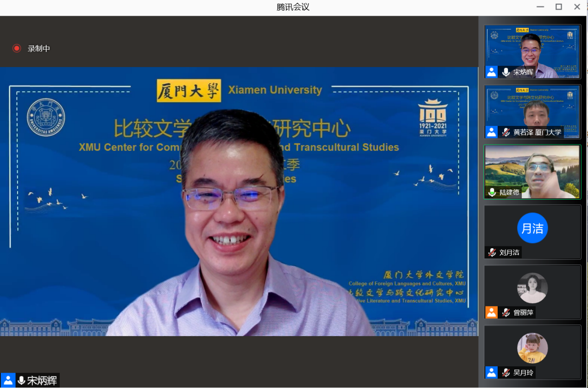Viewport: 588px width, 388px height.
Task: Click the 吴月玲 child photo avatar
Action: (x=532, y=348)
